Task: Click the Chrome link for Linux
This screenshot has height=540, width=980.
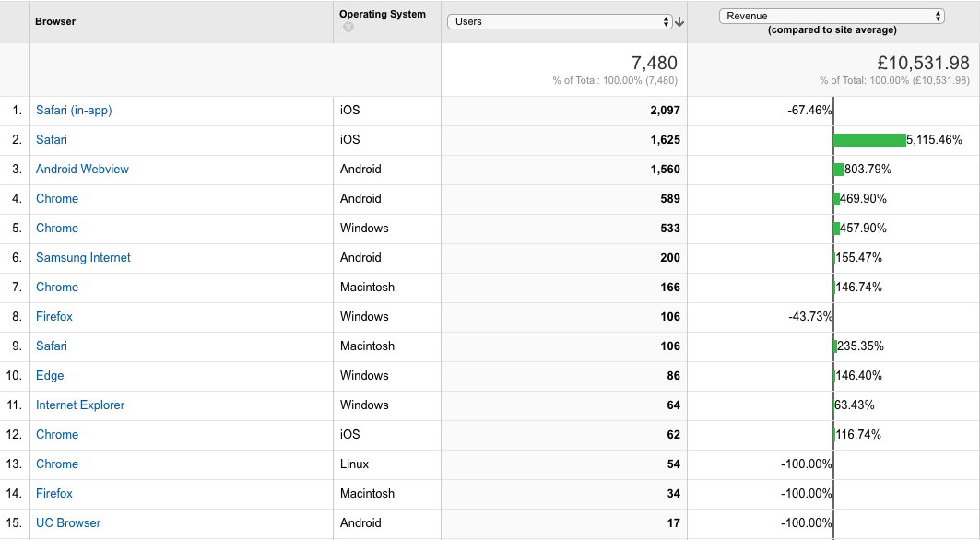Action: pos(57,464)
